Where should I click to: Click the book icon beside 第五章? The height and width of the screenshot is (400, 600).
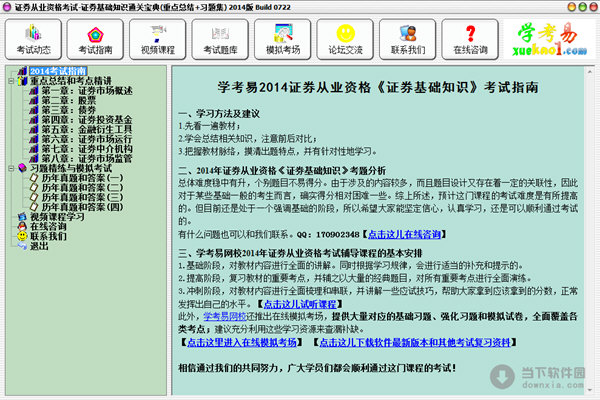click(x=34, y=129)
